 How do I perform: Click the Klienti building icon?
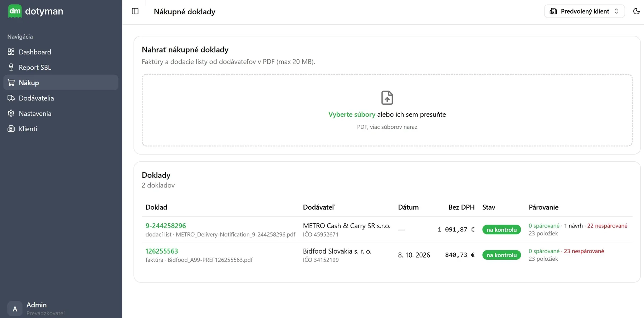[11, 129]
